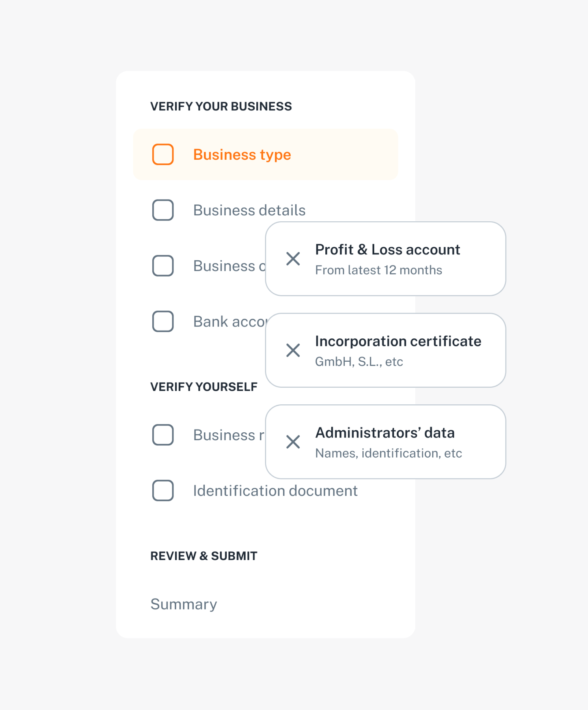588x710 pixels.
Task: Select the Identification document step
Action: point(275,491)
